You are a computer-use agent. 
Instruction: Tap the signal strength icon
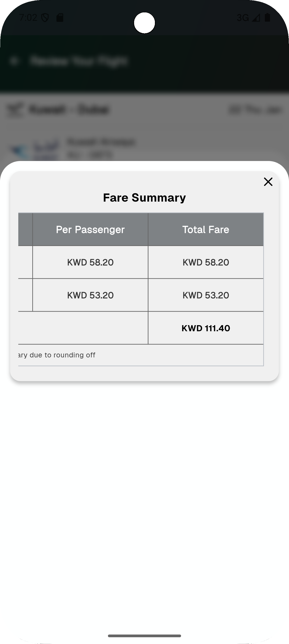[256, 18]
